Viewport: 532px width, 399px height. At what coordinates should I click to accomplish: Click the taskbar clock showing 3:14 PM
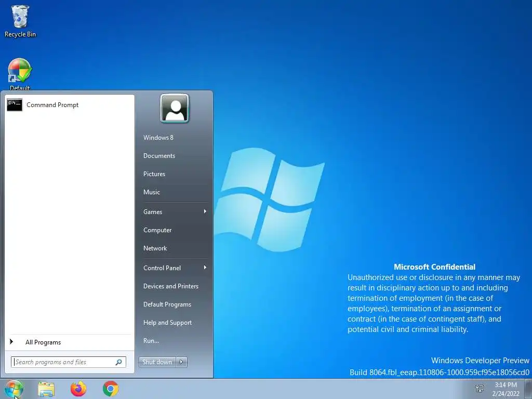(506, 389)
